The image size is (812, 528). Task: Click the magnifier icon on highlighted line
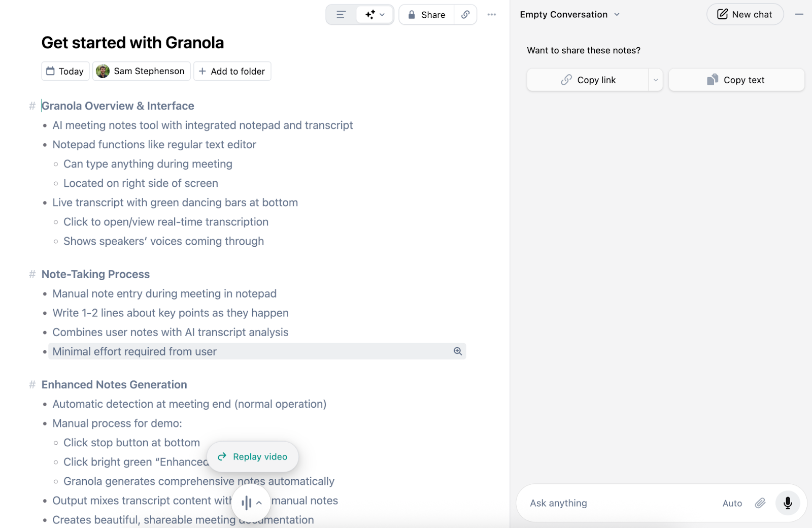pos(458,351)
